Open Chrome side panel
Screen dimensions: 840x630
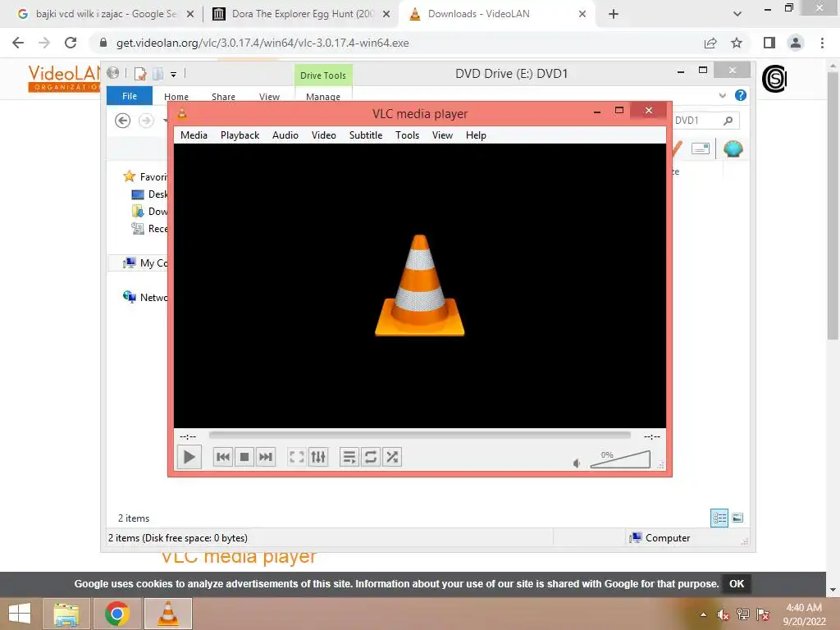click(769, 43)
